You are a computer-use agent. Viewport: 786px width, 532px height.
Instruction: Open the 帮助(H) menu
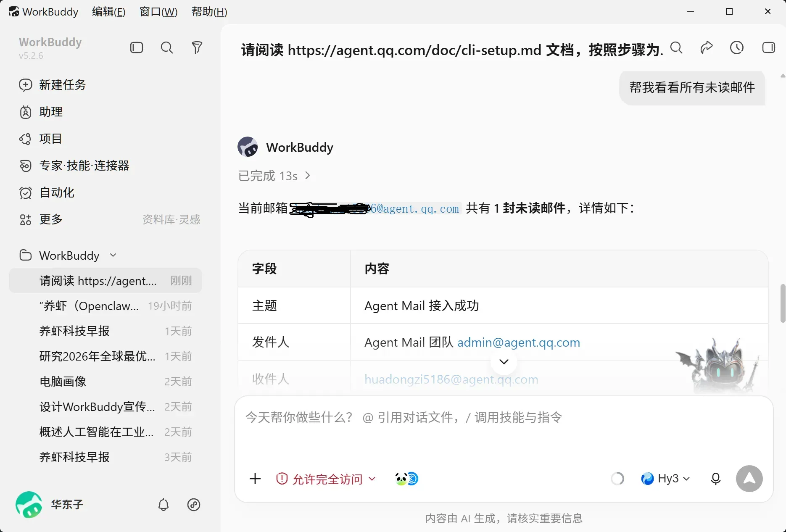coord(209,12)
